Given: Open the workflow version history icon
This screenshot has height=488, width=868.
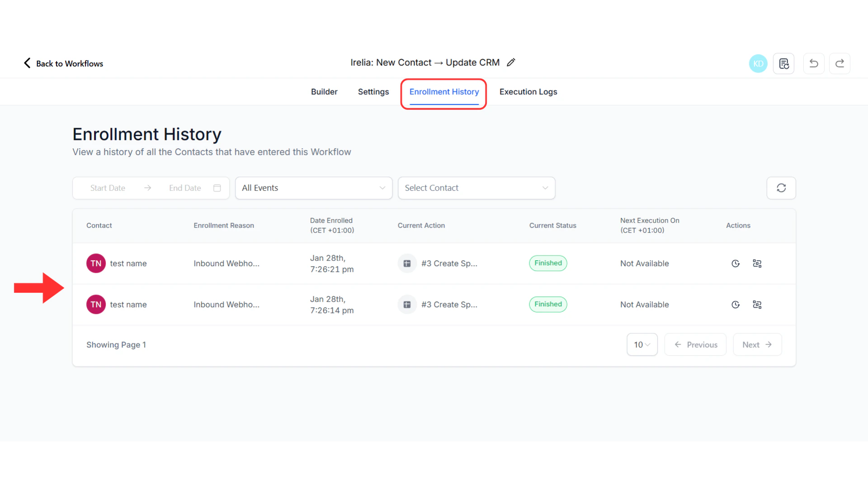Looking at the screenshot, I should [x=784, y=63].
